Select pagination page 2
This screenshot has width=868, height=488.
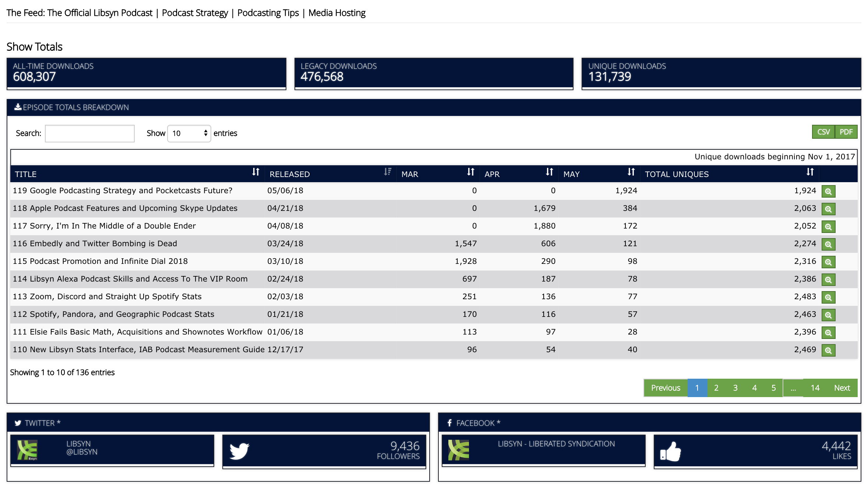coord(716,388)
